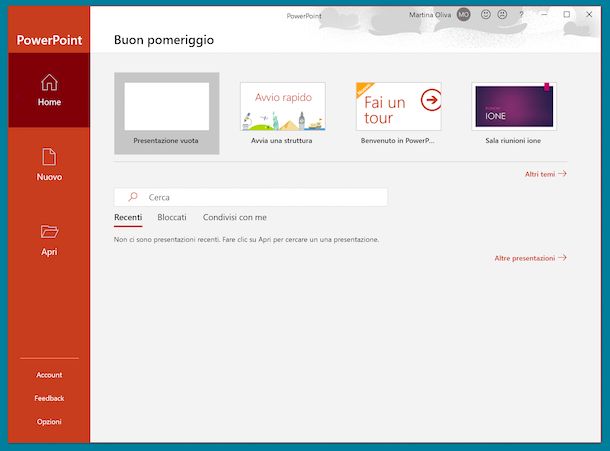This screenshot has height=451, width=610.
Task: Click the Martina Oliva account name
Action: pos(430,15)
